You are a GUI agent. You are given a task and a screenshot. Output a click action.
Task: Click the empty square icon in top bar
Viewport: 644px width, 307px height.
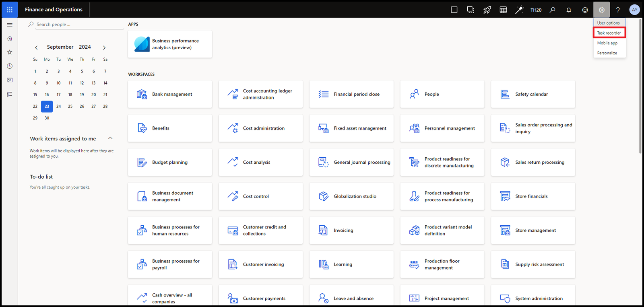[454, 10]
